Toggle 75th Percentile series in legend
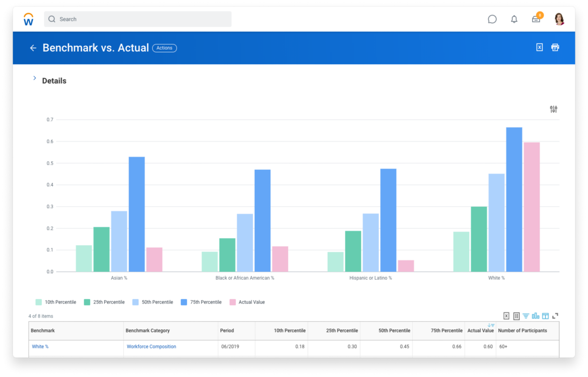This screenshot has height=377, width=588. click(x=201, y=302)
